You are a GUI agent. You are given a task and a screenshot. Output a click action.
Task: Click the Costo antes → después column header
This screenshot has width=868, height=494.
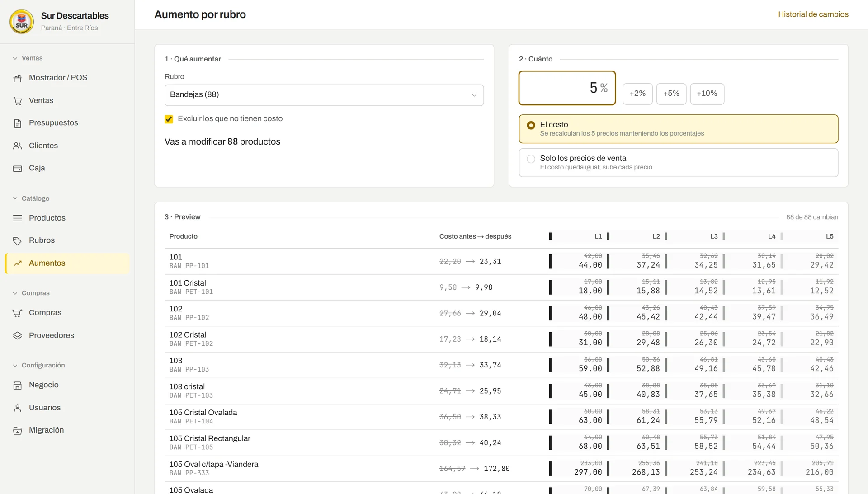[475, 236]
